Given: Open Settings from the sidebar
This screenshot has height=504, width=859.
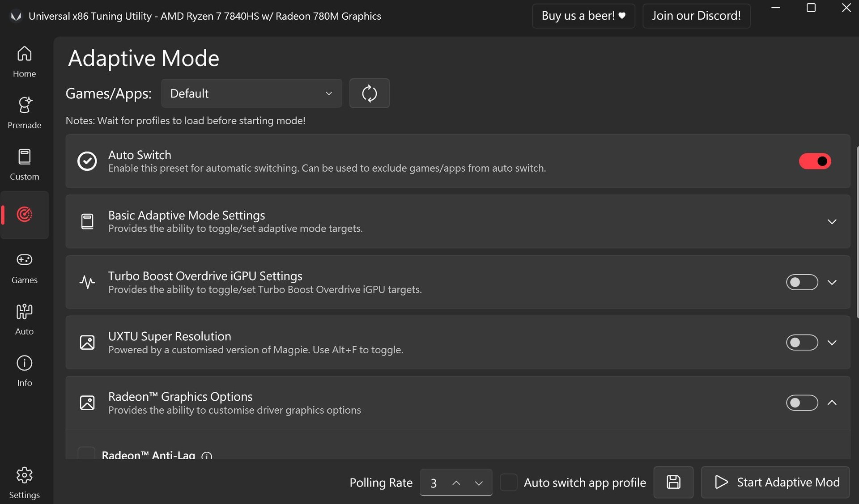Looking at the screenshot, I should click(x=24, y=483).
